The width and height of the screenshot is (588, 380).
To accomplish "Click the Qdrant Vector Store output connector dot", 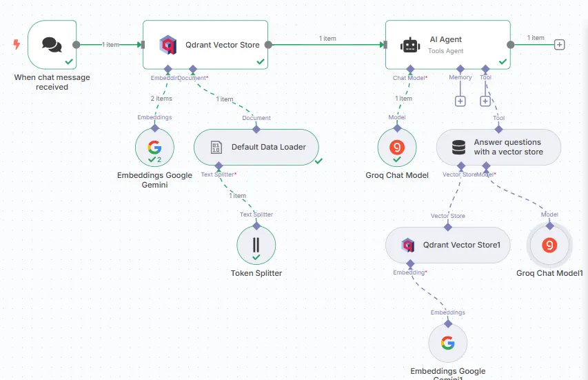I will (x=268, y=45).
